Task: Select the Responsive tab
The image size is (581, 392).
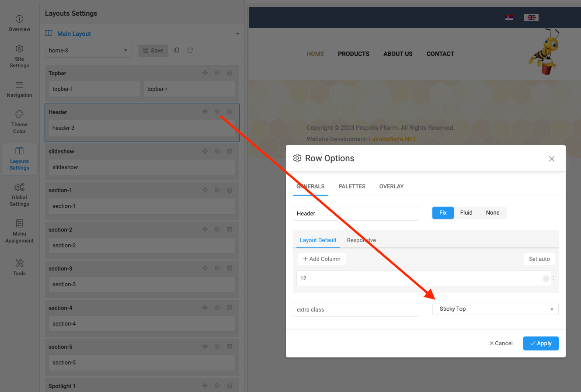Action: 361,240
